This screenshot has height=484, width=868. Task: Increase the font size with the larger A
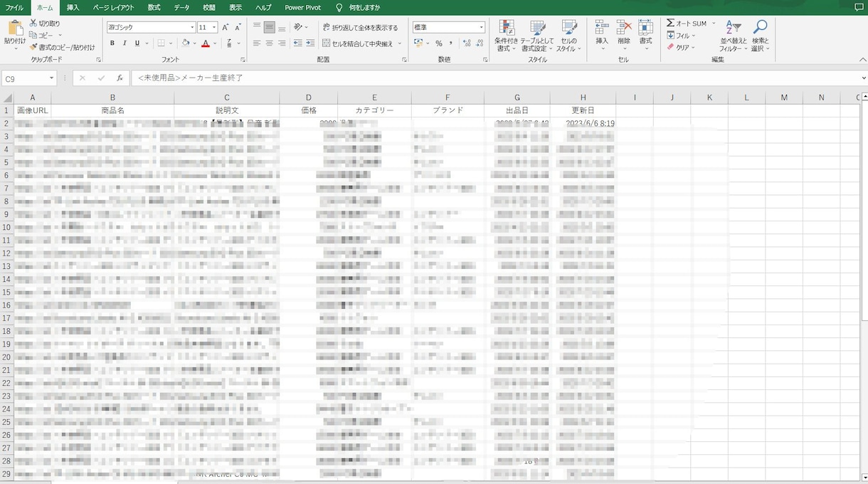[226, 27]
